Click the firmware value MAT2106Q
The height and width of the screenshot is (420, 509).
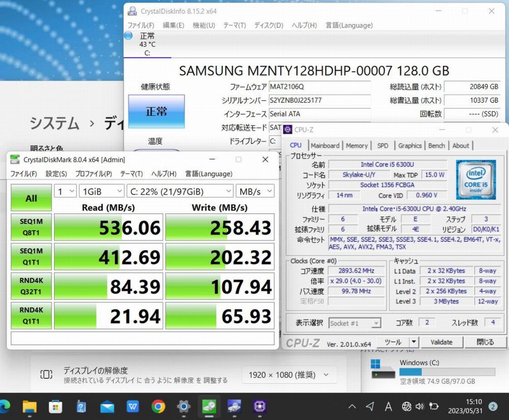pos(320,87)
